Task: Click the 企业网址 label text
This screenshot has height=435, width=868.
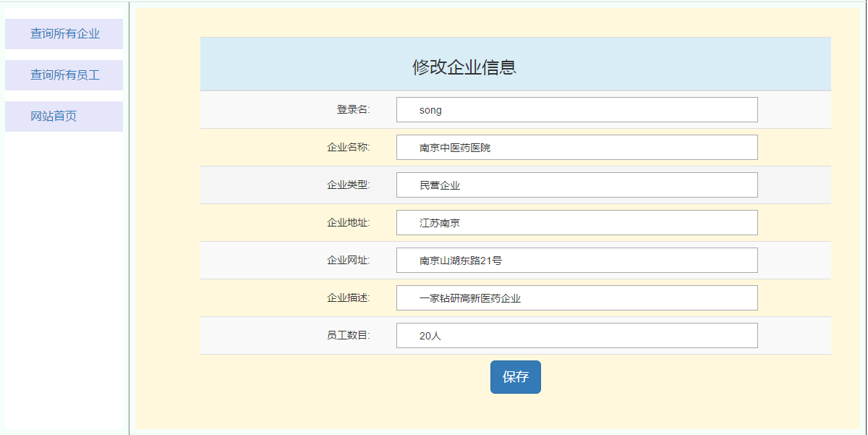Action: click(348, 261)
